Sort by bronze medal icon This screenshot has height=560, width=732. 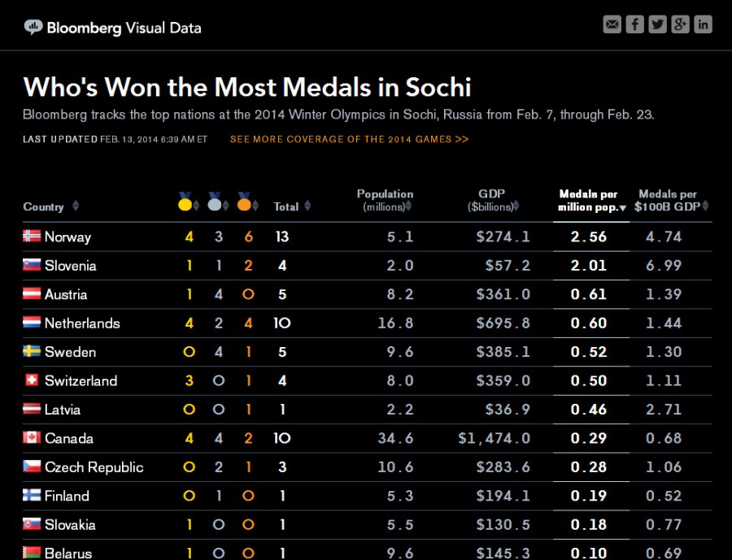(x=245, y=202)
